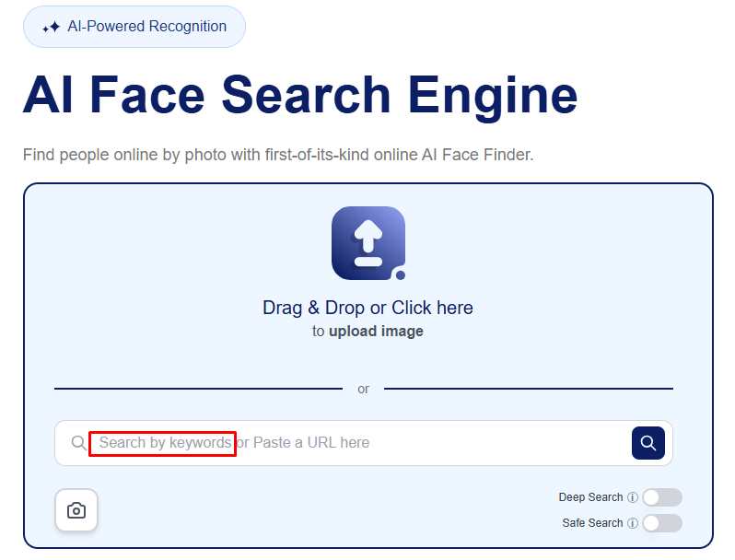The image size is (735, 560).
Task: Focus the 'Search by keywords' input field
Action: pos(164,443)
